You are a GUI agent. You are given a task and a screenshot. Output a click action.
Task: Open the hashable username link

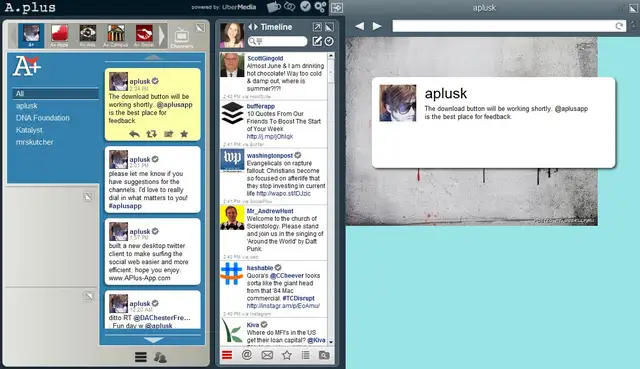(x=260, y=268)
